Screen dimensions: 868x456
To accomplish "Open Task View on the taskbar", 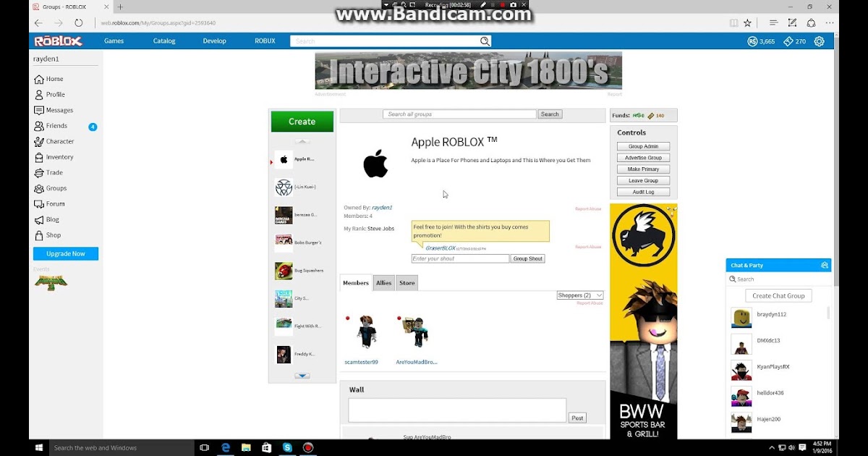I will coord(204,448).
